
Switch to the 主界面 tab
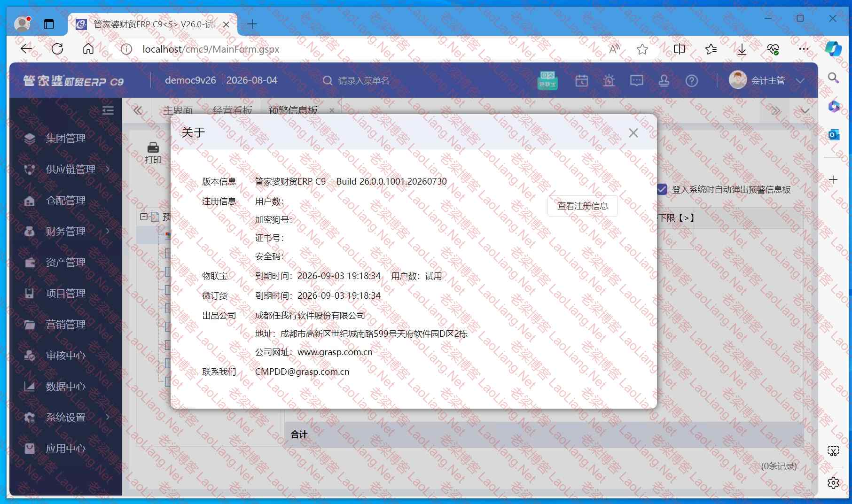coord(178,110)
